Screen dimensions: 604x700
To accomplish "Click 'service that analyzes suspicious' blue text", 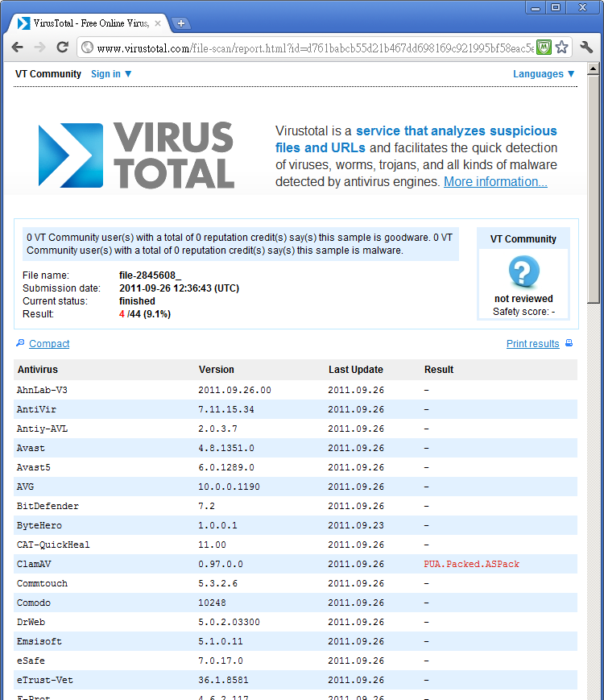I will click(457, 130).
